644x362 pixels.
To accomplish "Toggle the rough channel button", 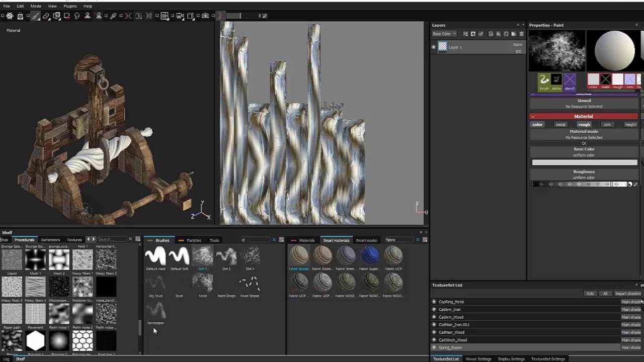I will click(584, 125).
